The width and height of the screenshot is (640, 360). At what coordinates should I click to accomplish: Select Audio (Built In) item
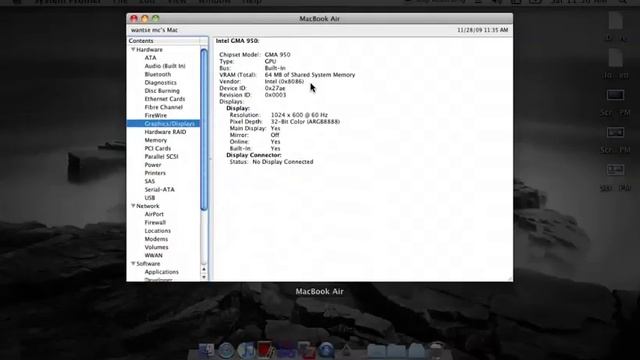(x=165, y=66)
